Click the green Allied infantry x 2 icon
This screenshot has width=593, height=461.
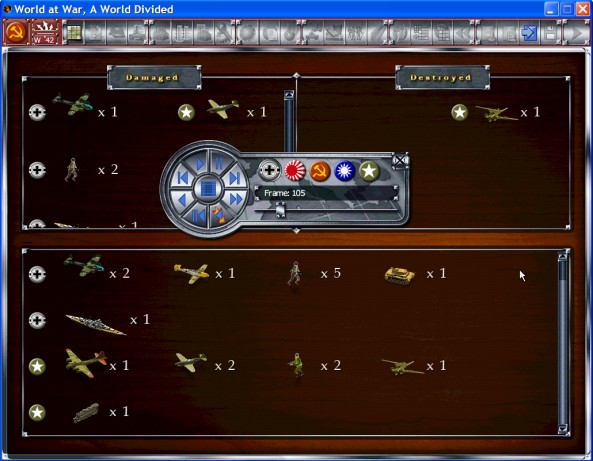pos(297,365)
